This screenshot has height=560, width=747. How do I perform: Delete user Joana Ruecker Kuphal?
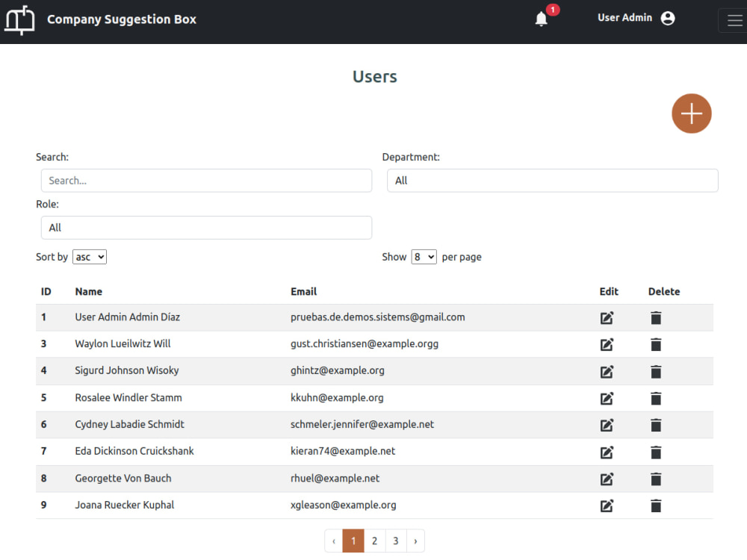click(656, 505)
